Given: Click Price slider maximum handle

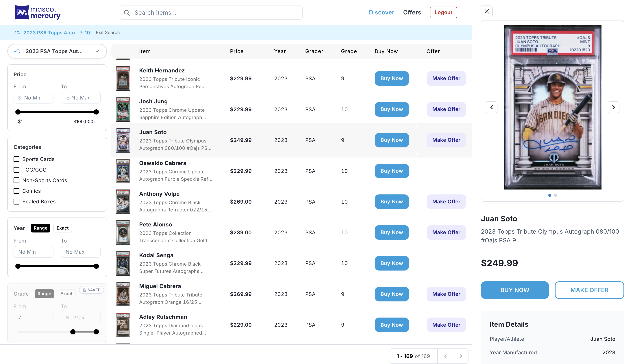Looking at the screenshot, I should click(x=96, y=112).
